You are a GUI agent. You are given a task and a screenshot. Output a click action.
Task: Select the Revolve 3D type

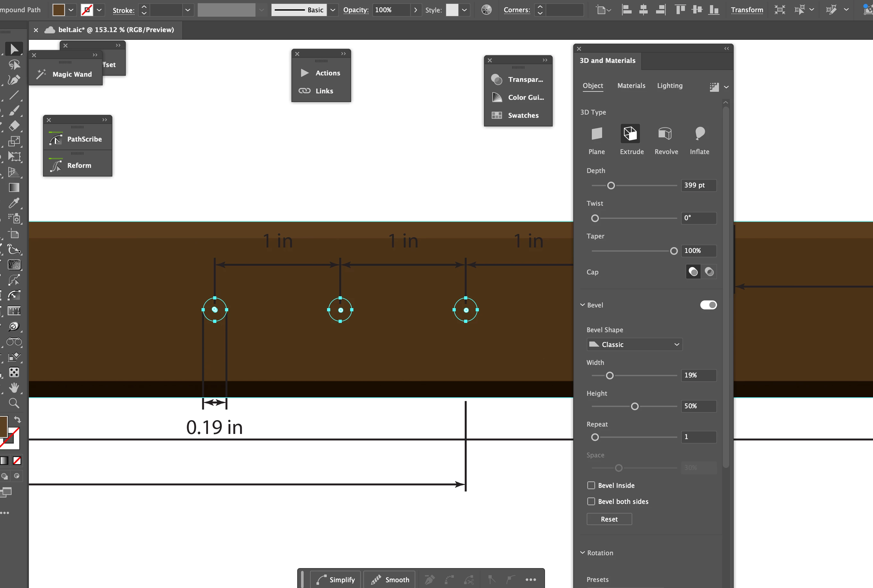pos(666,134)
